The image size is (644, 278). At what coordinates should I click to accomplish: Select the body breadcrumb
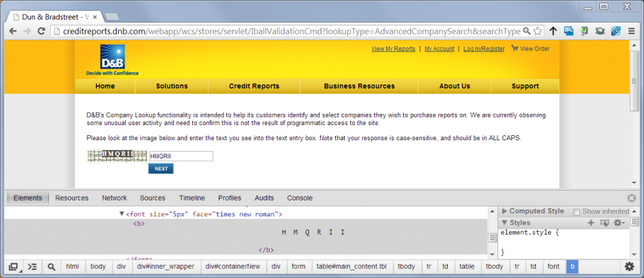coord(98,267)
